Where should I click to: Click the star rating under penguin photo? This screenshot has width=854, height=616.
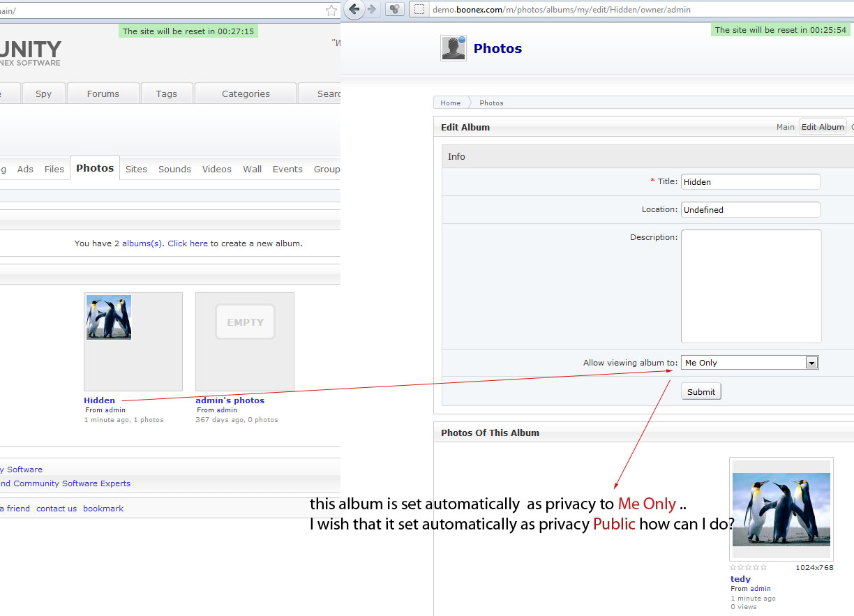pos(748,567)
